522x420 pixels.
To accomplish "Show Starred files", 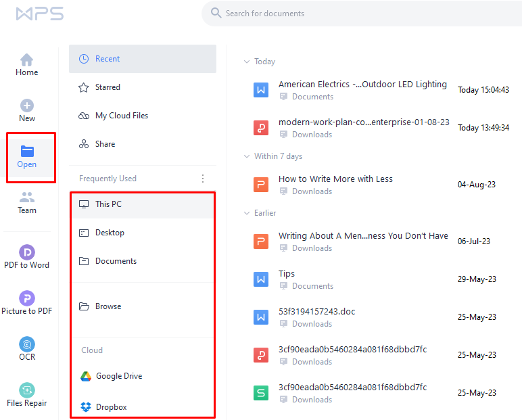I will tap(143, 87).
